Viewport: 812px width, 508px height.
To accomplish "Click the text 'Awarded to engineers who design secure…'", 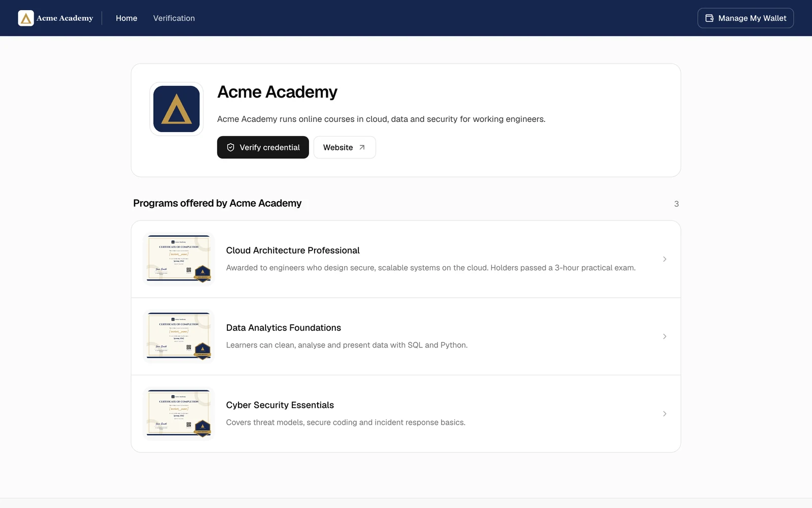I will tap(431, 268).
